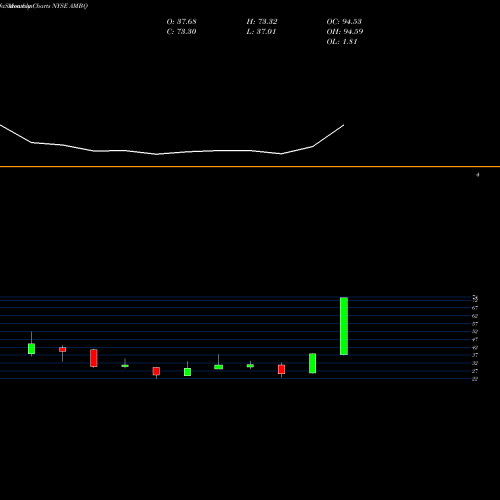This screenshot has width=500, height=500.
Task: Select the small red candlestick second from left
Action: tap(62, 350)
